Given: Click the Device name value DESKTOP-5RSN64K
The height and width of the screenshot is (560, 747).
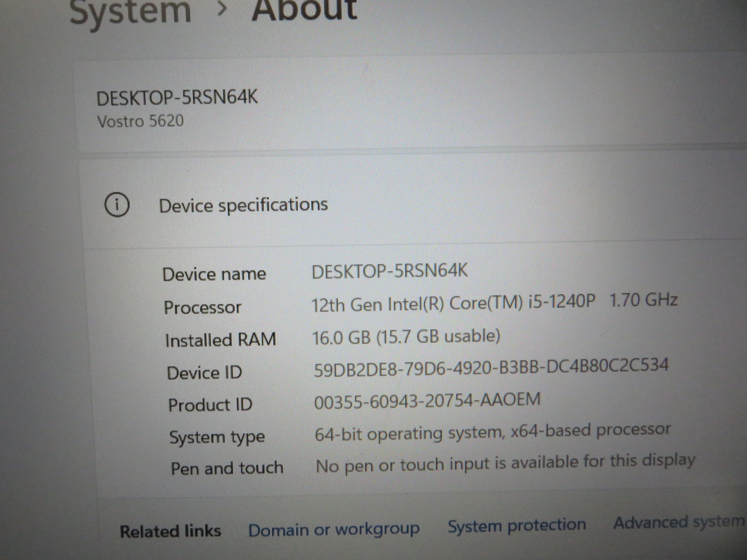Looking at the screenshot, I should (390, 272).
